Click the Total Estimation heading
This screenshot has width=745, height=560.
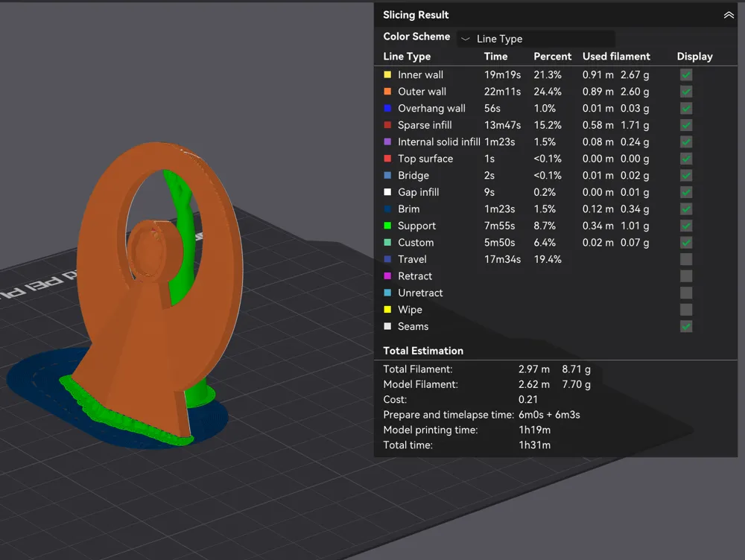point(423,351)
